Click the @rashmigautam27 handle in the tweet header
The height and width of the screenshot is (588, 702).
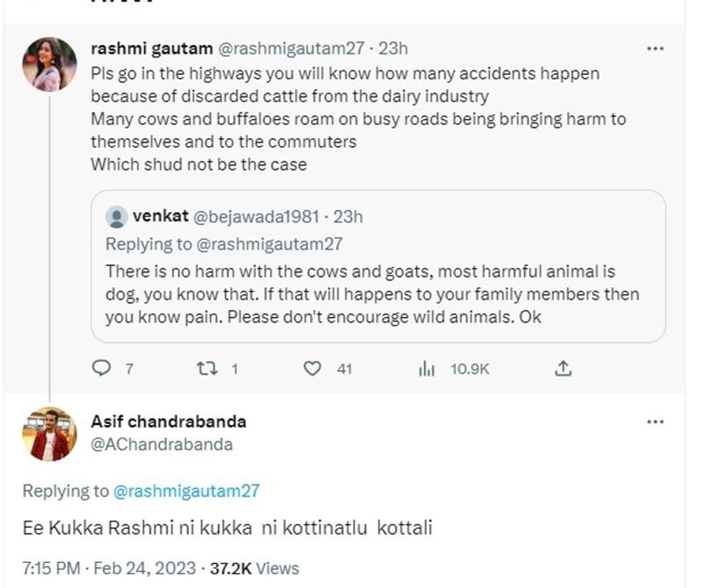tap(291, 49)
